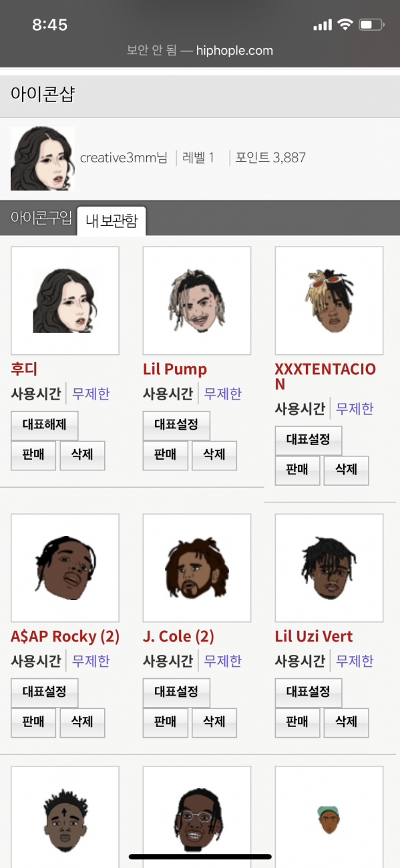Open the Lil Pump title link
Image resolution: width=400 pixels, height=868 pixels.
(175, 370)
